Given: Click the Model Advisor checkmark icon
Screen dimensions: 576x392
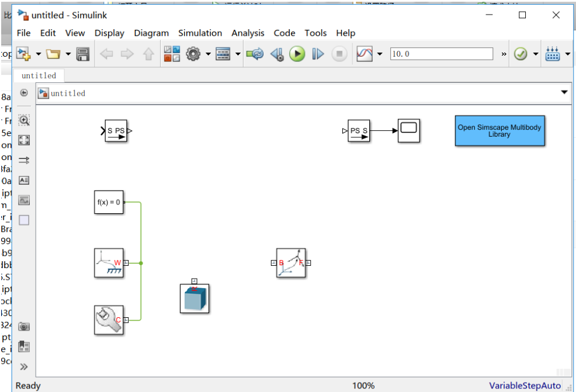Looking at the screenshot, I should point(521,54).
